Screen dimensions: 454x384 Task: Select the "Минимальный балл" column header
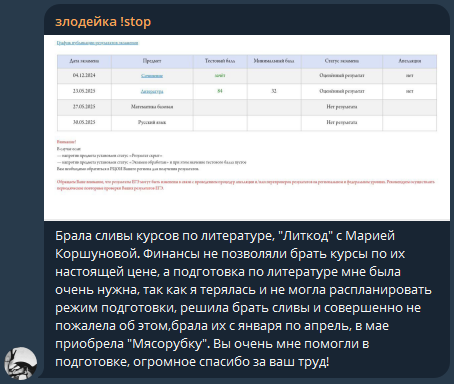click(x=274, y=61)
